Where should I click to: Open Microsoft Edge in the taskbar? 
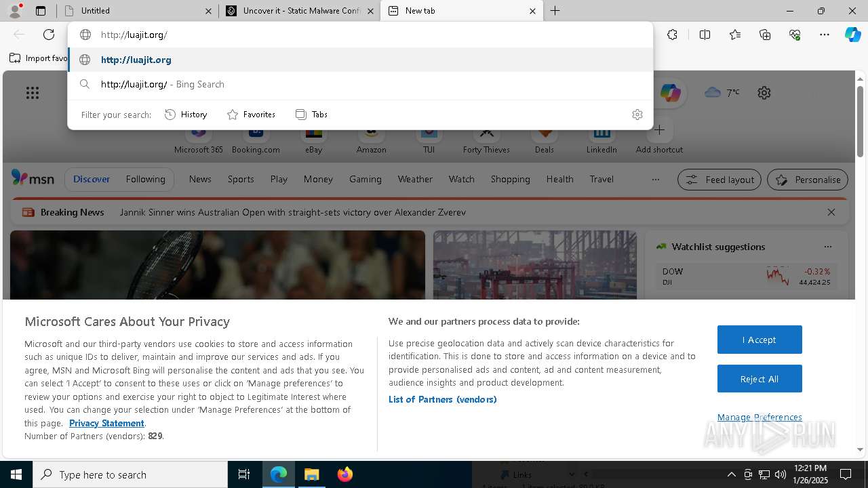[x=279, y=474]
